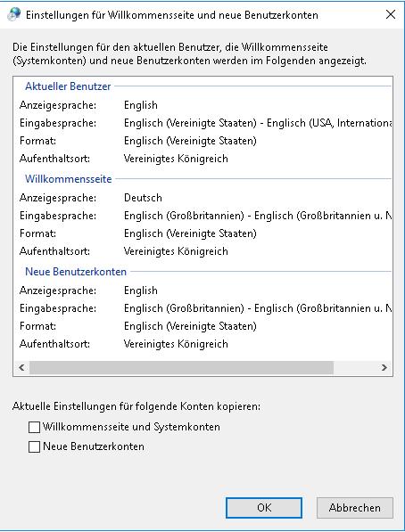Image resolution: width=405 pixels, height=532 pixels.
Task: Click Format value under Willkommensseite
Action: point(190,233)
